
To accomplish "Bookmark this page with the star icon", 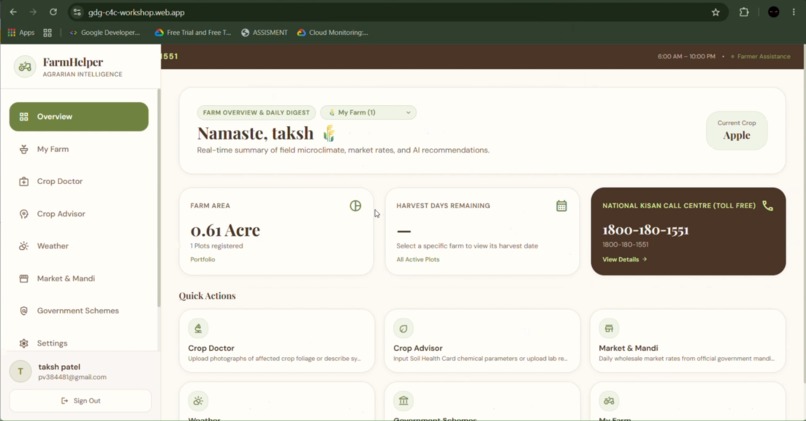I will pos(716,12).
